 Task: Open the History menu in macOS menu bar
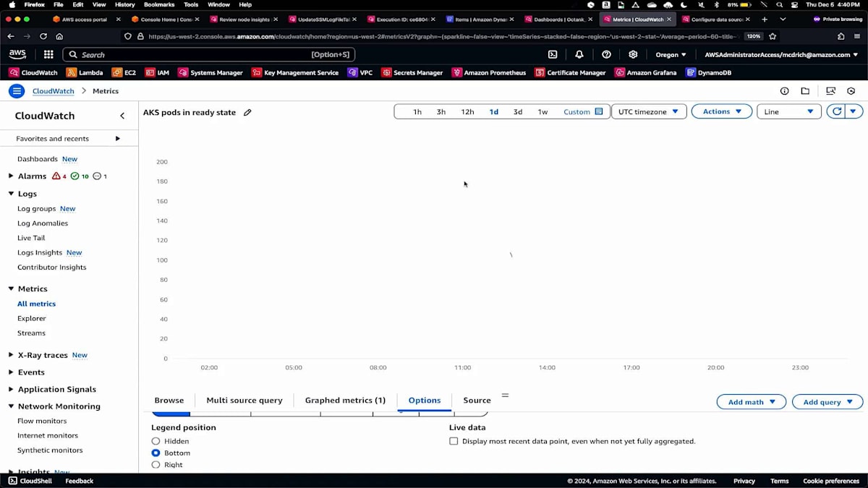[124, 4]
